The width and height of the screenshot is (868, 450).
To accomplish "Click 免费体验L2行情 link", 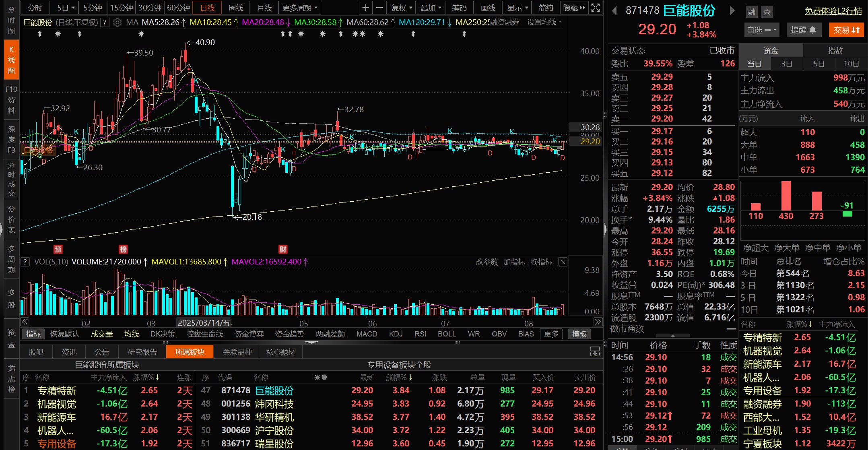I will pos(833,11).
